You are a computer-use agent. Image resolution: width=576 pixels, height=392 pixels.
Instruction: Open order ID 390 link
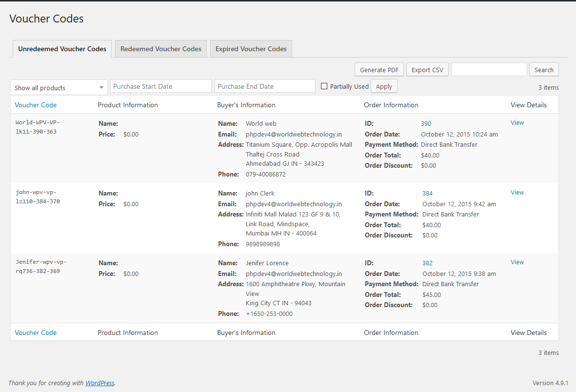(x=426, y=124)
